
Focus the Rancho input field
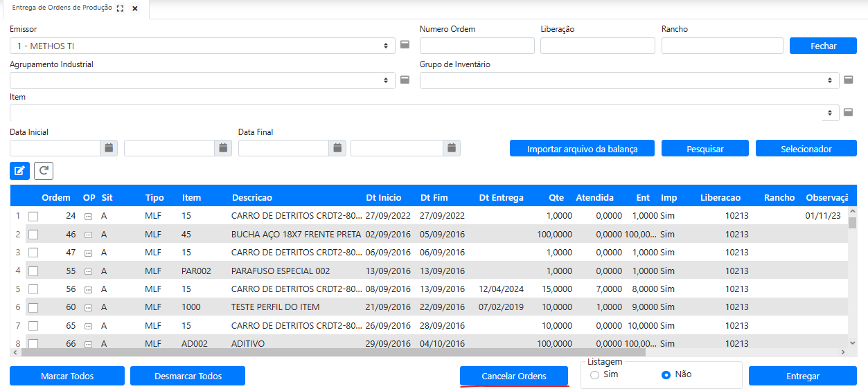[x=723, y=46]
